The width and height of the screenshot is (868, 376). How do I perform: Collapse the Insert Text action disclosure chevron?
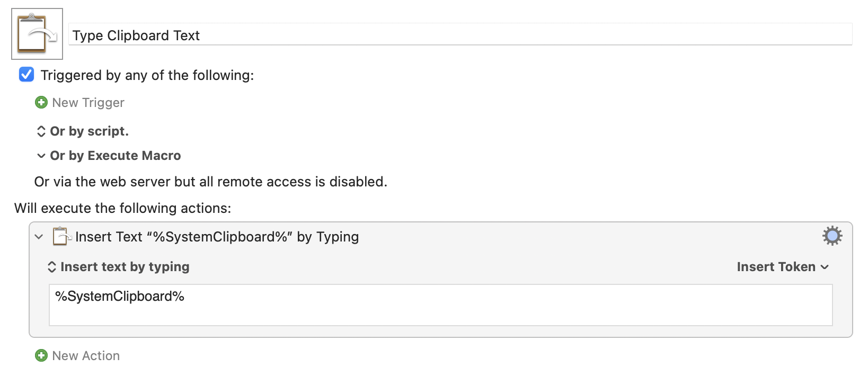pos(39,237)
